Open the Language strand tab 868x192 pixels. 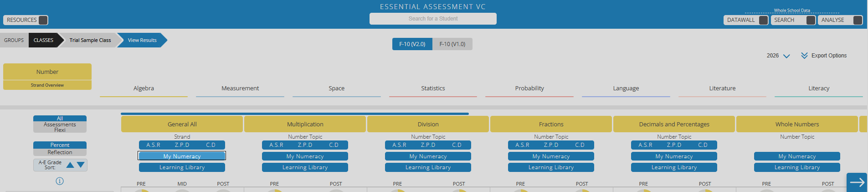pos(626,88)
